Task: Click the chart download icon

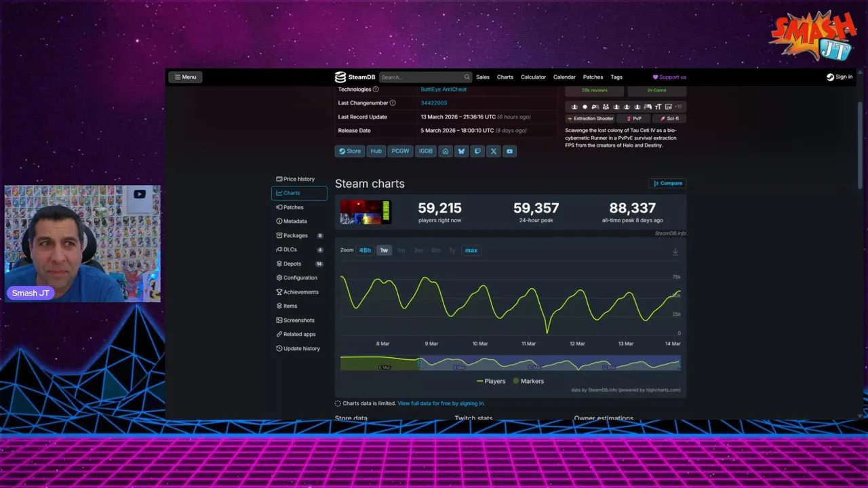Action: (x=675, y=251)
